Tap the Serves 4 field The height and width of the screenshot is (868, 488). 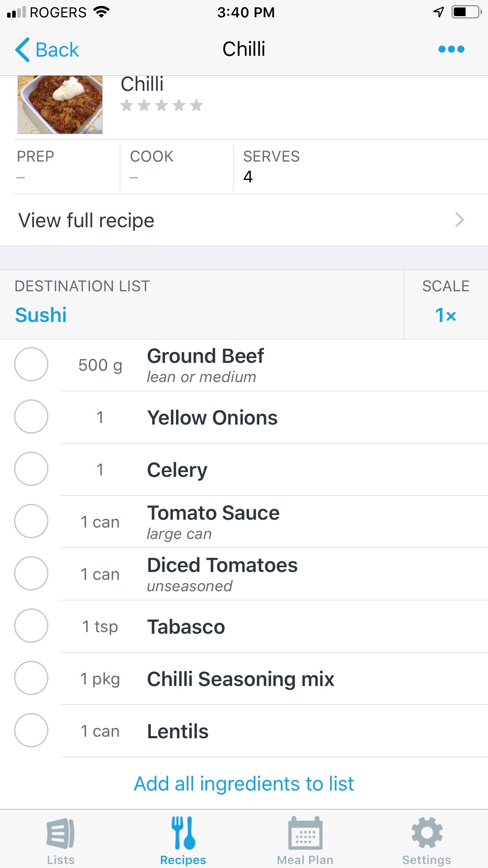tap(271, 167)
